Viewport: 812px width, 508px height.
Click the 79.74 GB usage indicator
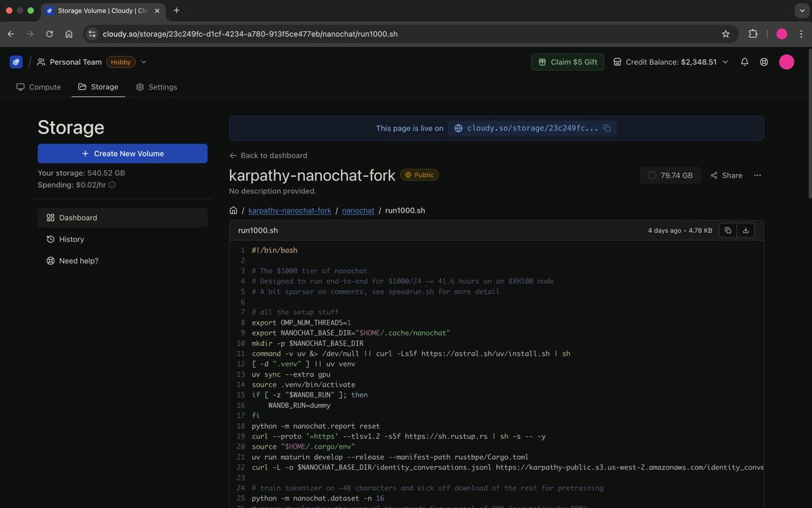[x=670, y=175]
